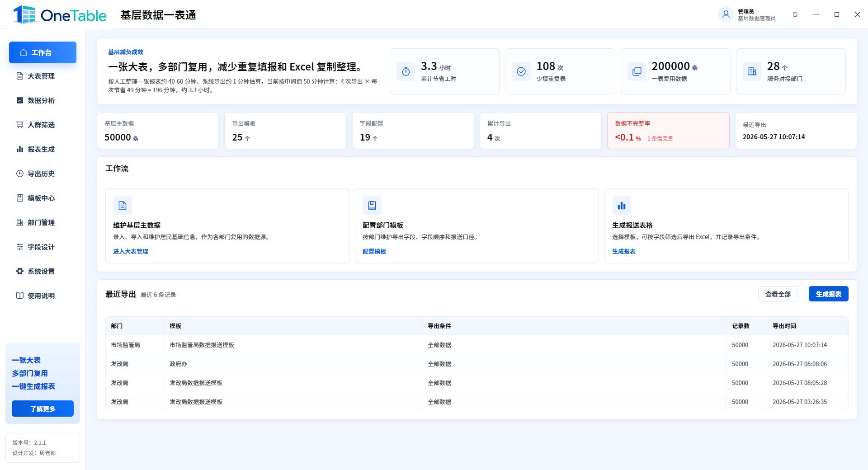
Task: Click the 数据分析 chart icon
Action: coord(20,100)
